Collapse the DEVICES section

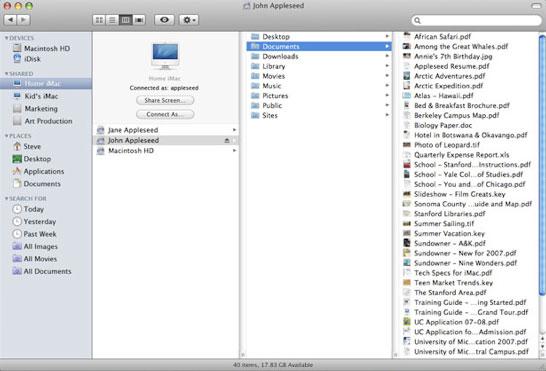coord(6,38)
